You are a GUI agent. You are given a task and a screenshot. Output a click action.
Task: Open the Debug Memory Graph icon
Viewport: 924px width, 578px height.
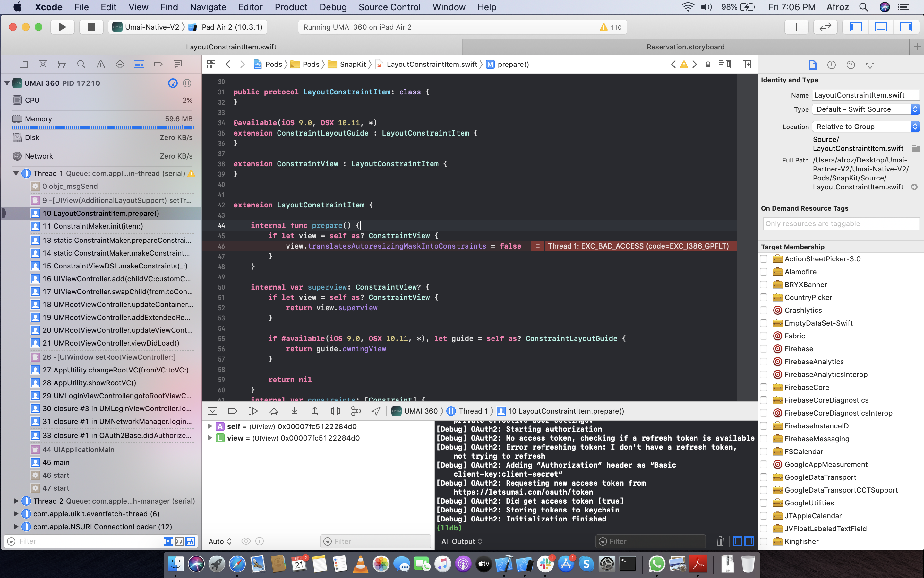(x=356, y=411)
